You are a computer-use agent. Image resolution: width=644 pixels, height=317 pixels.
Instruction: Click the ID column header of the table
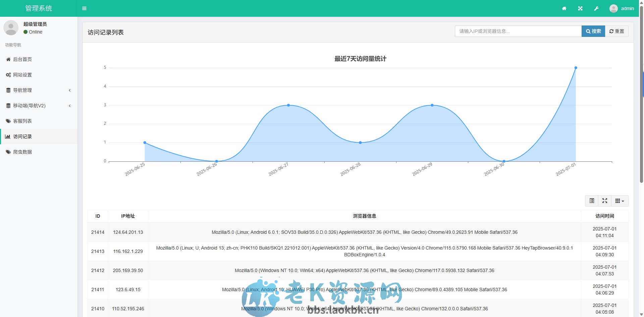98,216
